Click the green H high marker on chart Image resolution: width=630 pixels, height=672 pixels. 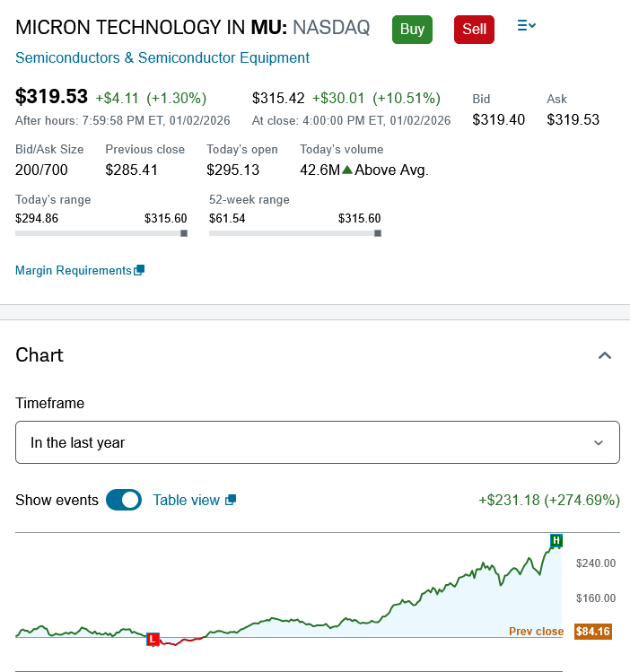[556, 540]
